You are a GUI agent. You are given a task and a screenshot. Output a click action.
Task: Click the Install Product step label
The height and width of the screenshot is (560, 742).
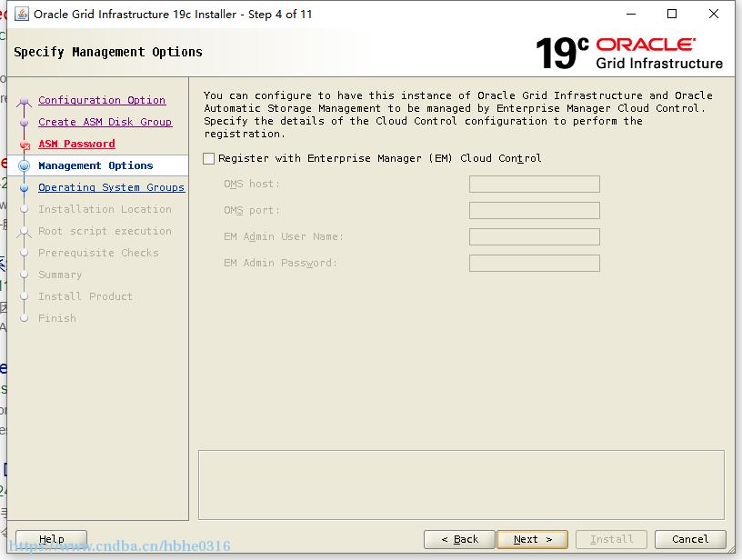85,296
